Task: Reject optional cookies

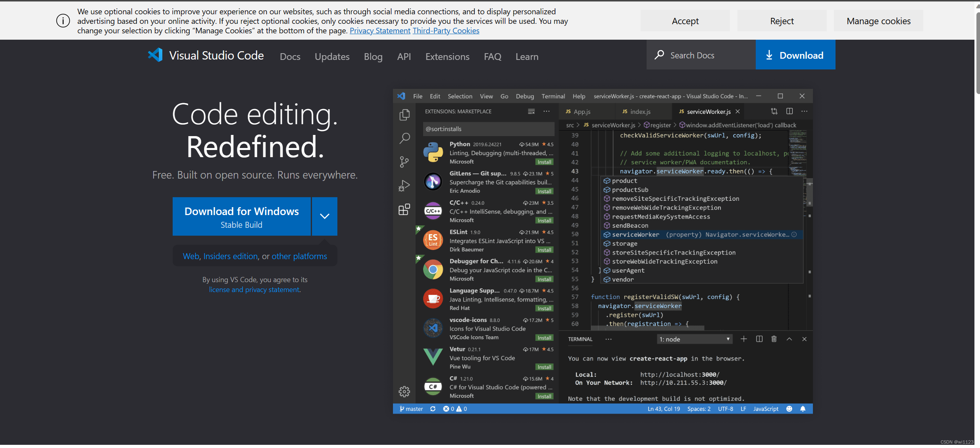Action: tap(782, 21)
